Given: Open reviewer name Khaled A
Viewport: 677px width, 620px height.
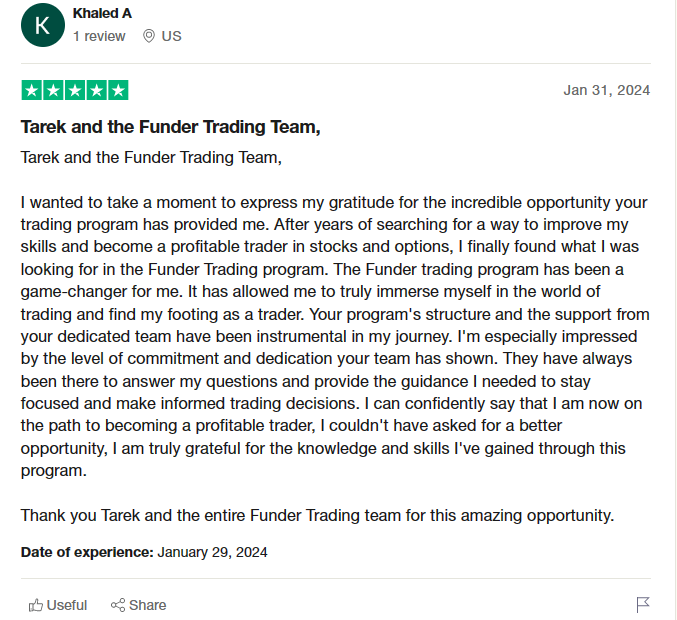Looking at the screenshot, I should click(102, 13).
